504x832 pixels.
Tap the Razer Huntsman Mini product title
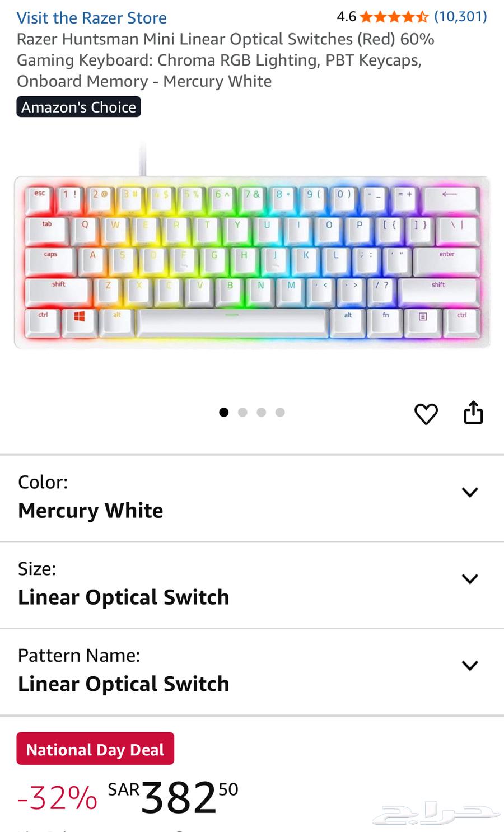point(226,60)
